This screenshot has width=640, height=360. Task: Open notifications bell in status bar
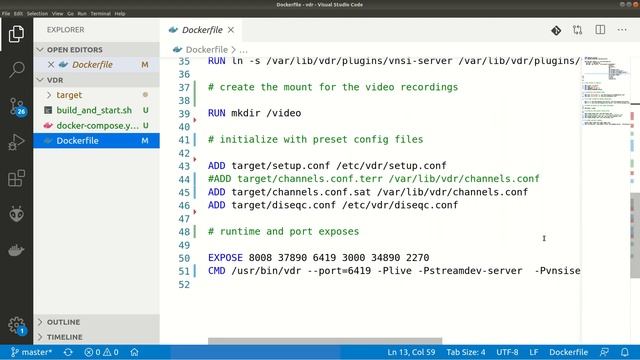(625, 352)
